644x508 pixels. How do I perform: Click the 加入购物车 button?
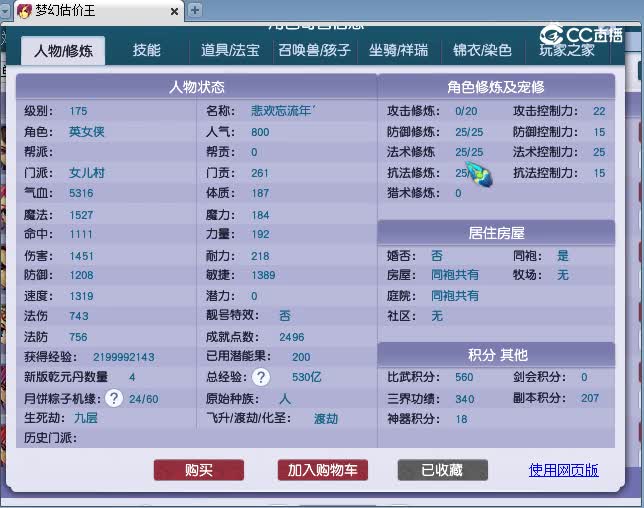pyautogui.click(x=322, y=470)
